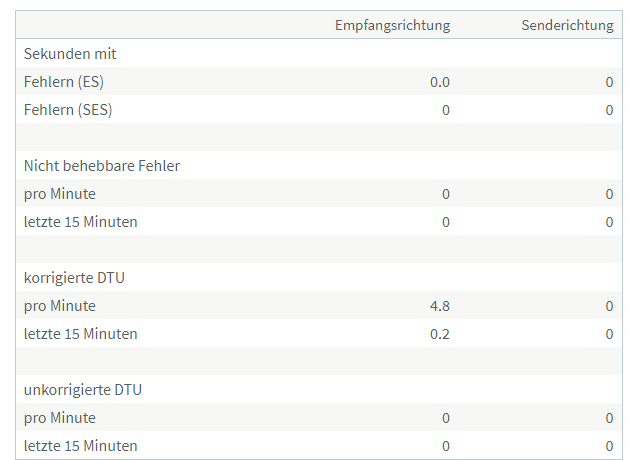The width and height of the screenshot is (630, 460).
Task: Click letzte 15 Minuten under Nicht behebbare Fehler
Action: 80,222
